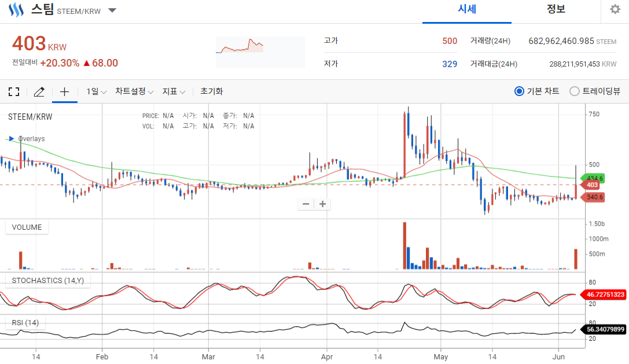Click the Jun label on time axis

click(x=558, y=357)
